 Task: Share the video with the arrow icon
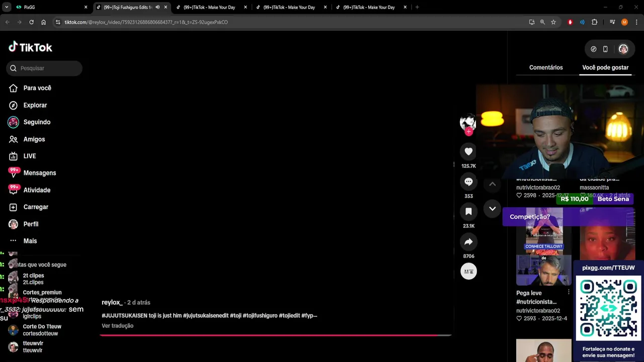point(468,242)
